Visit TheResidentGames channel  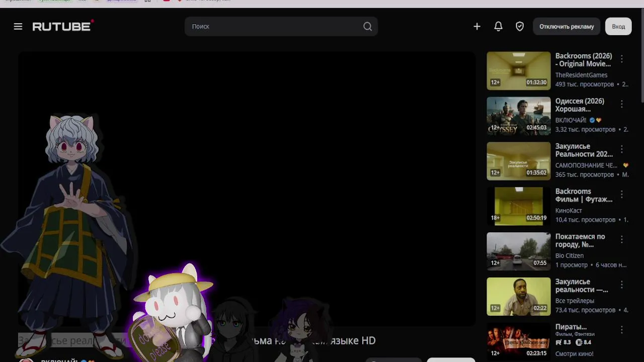coord(581,75)
